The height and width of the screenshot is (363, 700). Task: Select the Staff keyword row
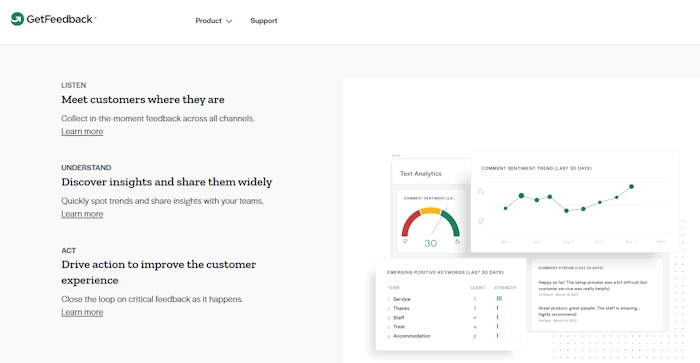[x=451, y=318]
